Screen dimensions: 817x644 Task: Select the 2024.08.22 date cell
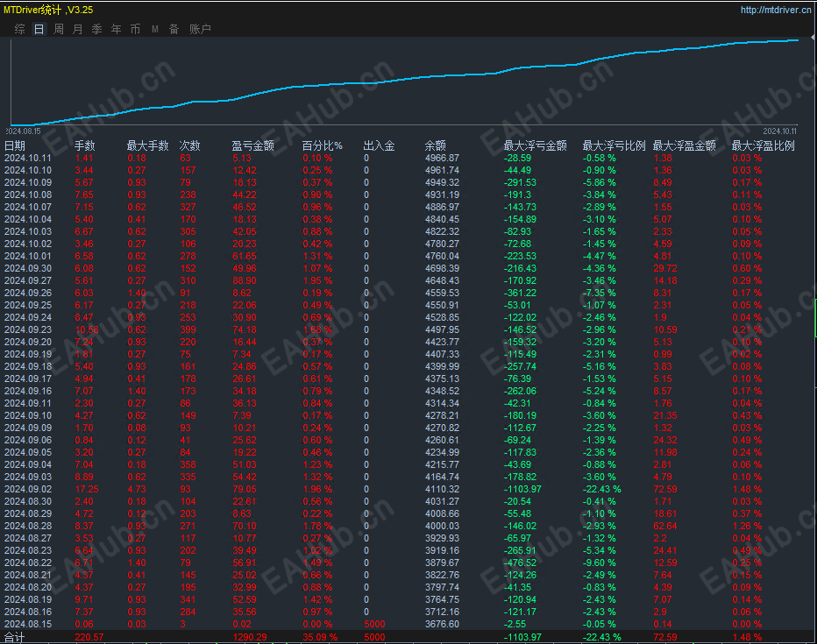28,563
